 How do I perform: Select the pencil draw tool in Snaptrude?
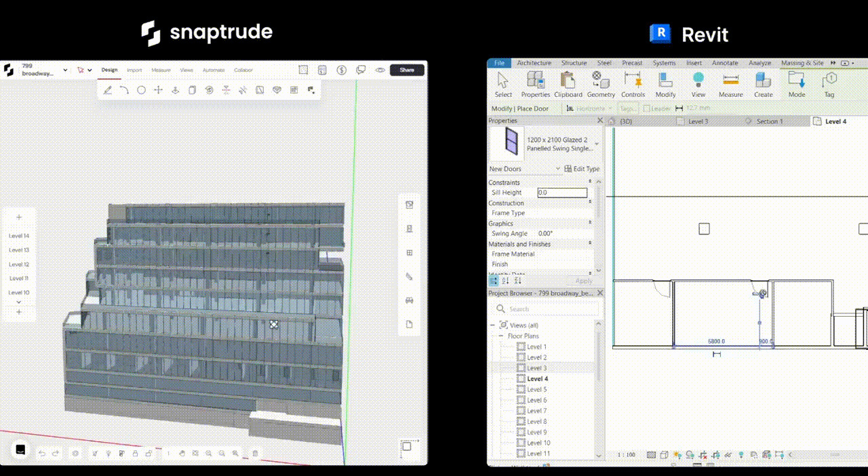click(x=108, y=90)
